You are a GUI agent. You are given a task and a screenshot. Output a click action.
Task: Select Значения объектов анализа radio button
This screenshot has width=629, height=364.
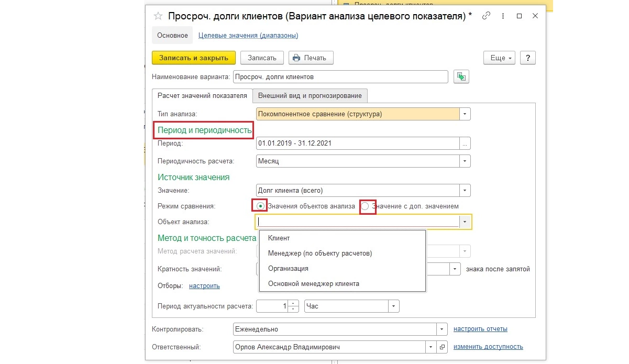coord(260,206)
